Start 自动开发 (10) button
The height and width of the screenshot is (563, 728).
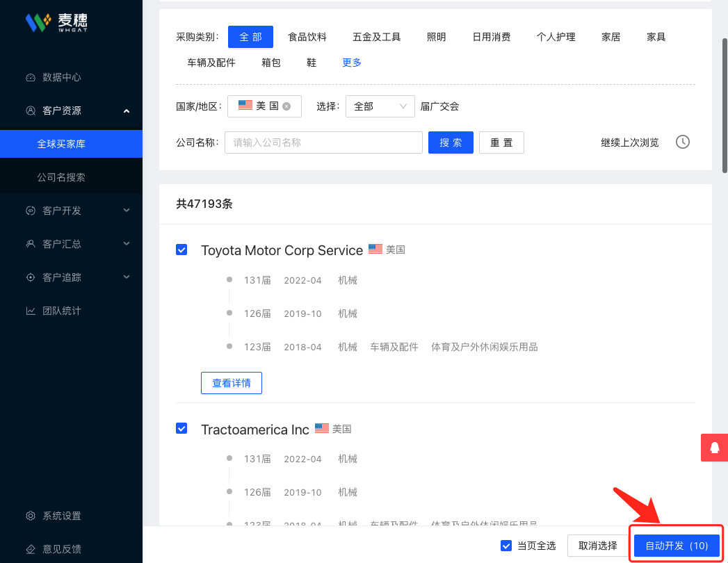pyautogui.click(x=677, y=546)
